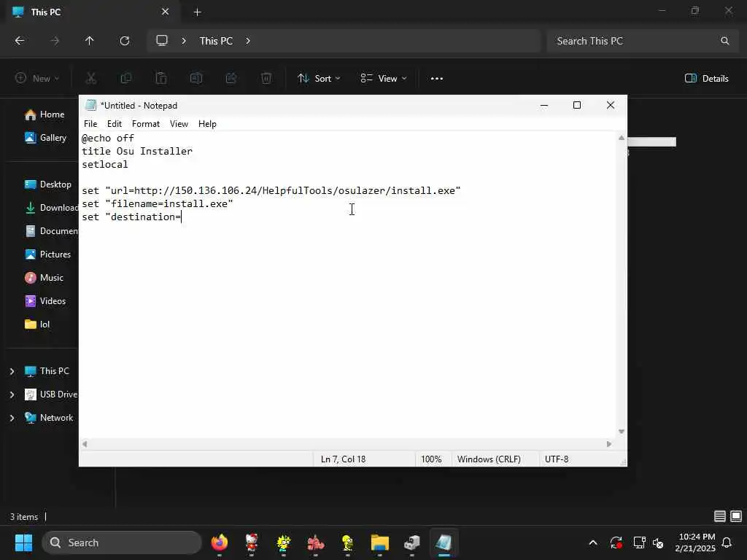Viewport: 747px width, 560px height.
Task: Click the Notepad horizontal scrollbar right arrow
Action: pos(609,444)
